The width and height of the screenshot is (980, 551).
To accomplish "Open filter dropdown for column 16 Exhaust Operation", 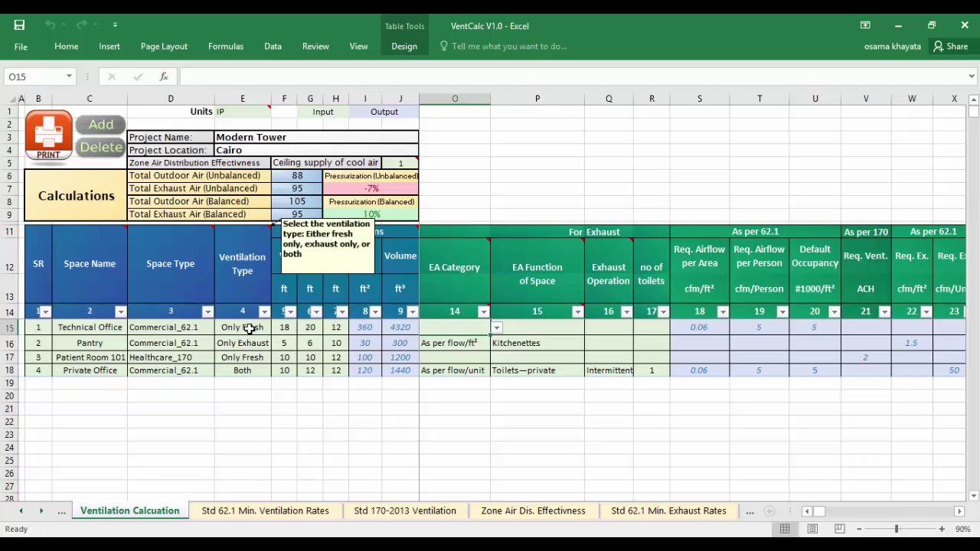I will [x=626, y=311].
